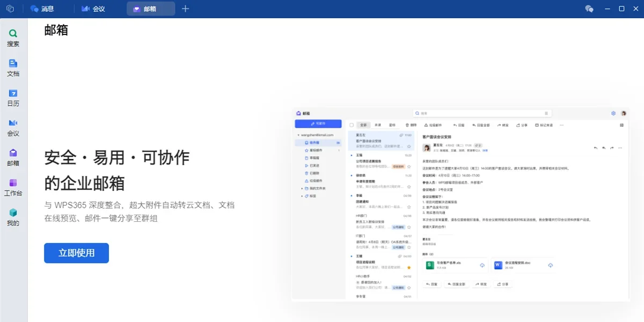Screen dimensions: 644x322
Task: Switch to the 消息 tab
Action: click(42, 9)
